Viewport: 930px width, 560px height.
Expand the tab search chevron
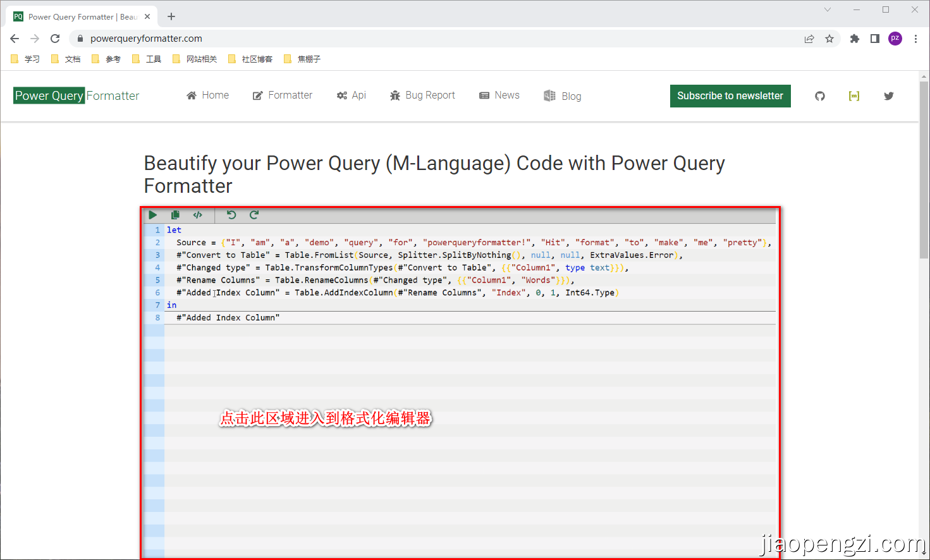click(828, 9)
